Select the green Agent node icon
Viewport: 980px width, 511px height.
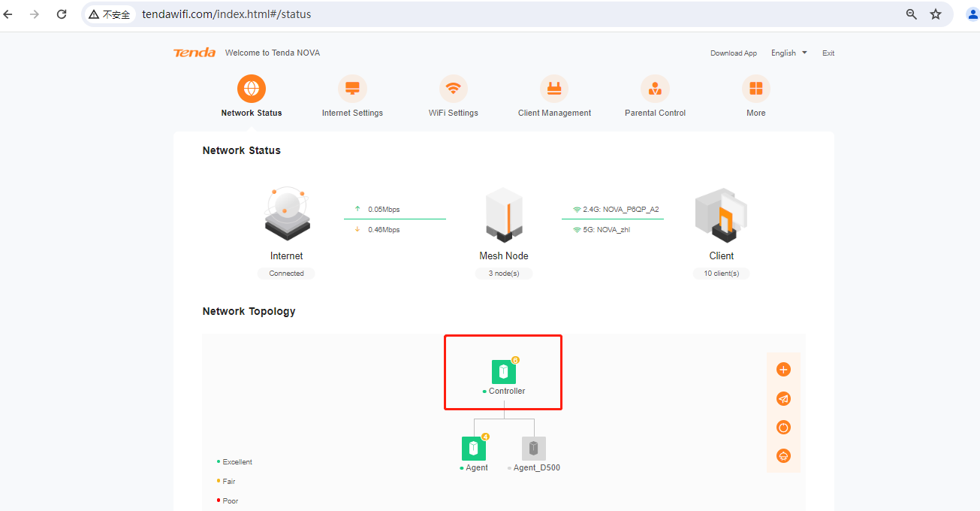(474, 449)
